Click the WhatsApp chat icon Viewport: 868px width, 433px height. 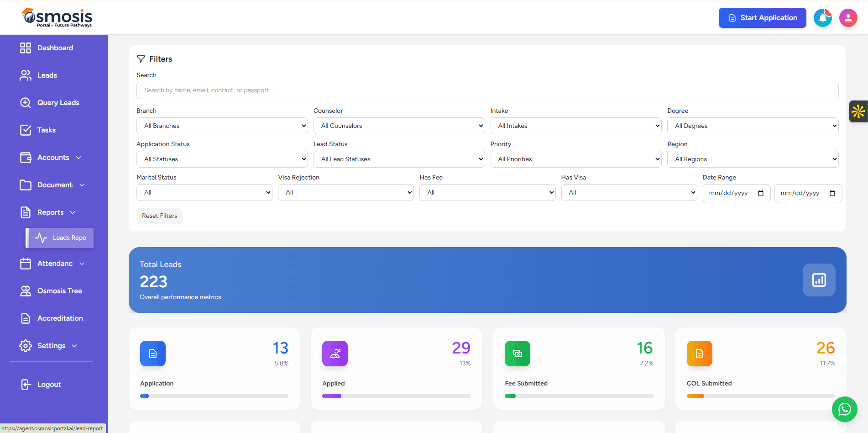(844, 409)
